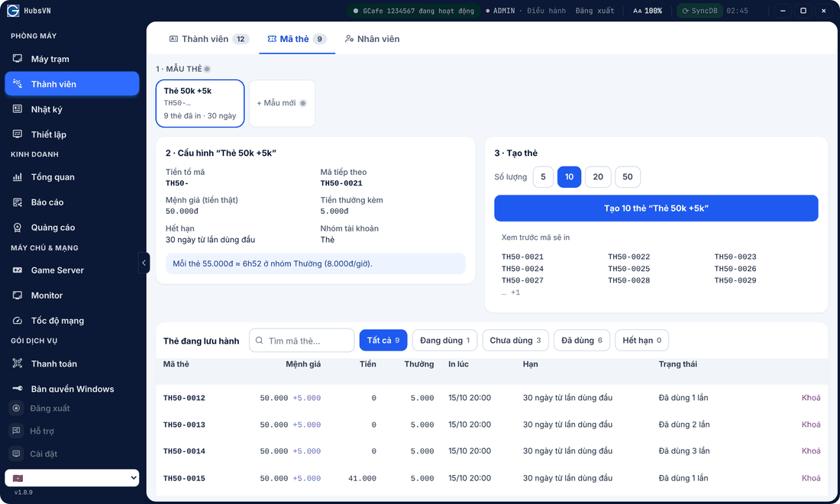Open the Game Server gamepad icon
The width and height of the screenshot is (840, 504).
17,270
